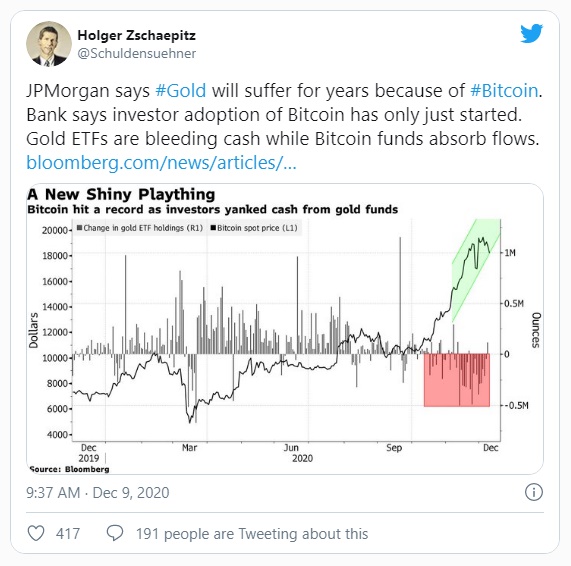Image resolution: width=571 pixels, height=566 pixels.
Task: Click the chart subtitle about gold funds
Action: 213,209
